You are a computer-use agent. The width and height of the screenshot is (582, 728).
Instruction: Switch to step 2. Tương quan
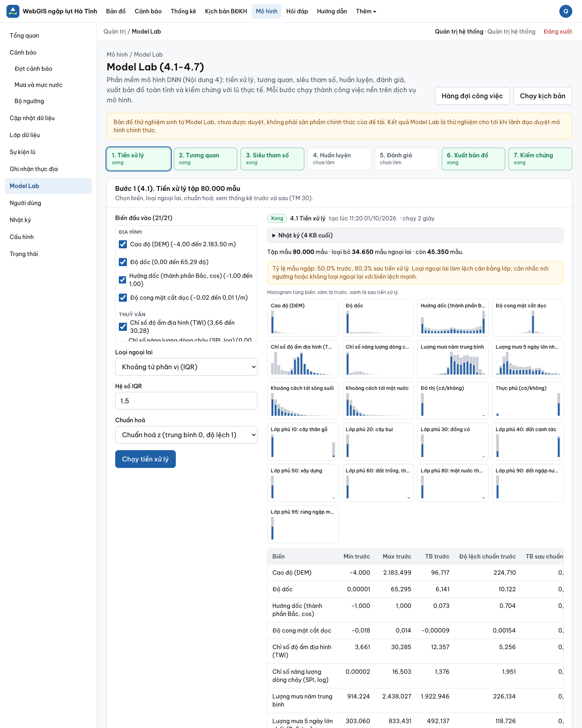coord(205,159)
